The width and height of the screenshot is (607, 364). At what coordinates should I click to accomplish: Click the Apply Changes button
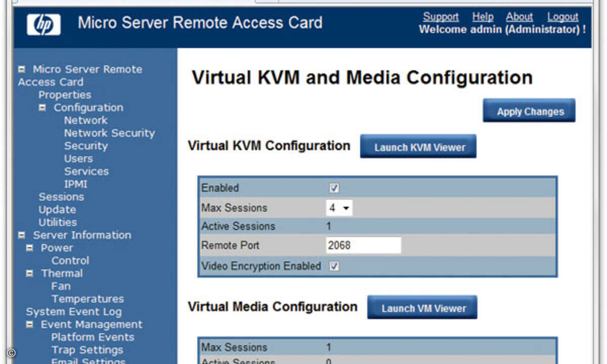(529, 111)
